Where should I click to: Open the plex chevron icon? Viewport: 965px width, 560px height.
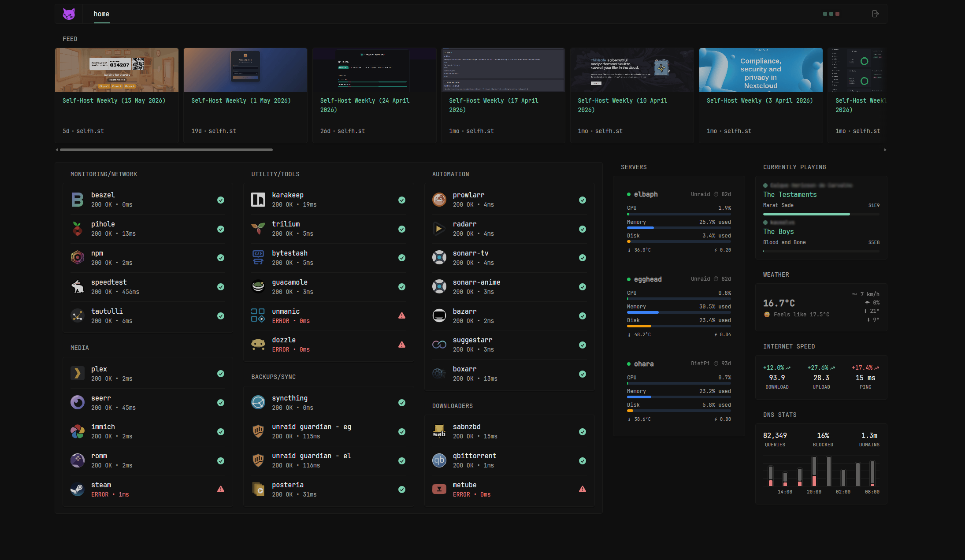pyautogui.click(x=78, y=373)
